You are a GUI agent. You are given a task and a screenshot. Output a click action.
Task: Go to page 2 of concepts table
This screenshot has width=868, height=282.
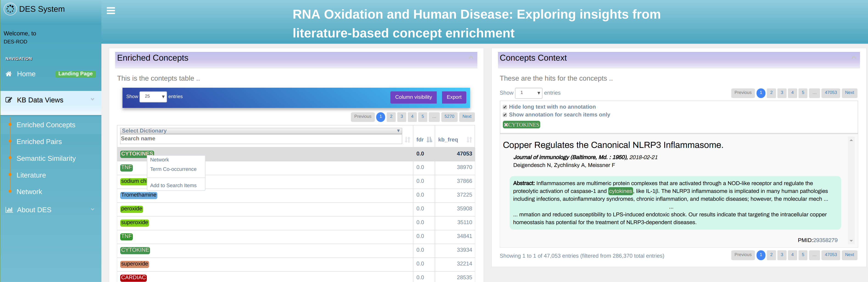391,117
